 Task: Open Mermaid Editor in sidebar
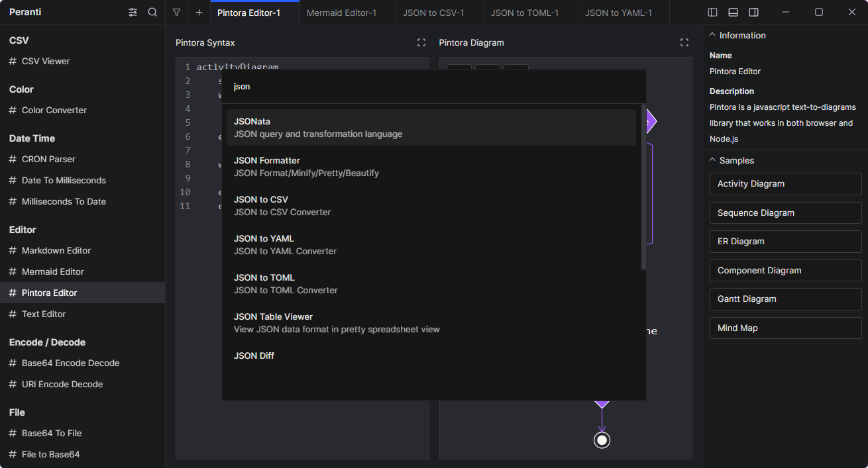[x=82, y=271]
